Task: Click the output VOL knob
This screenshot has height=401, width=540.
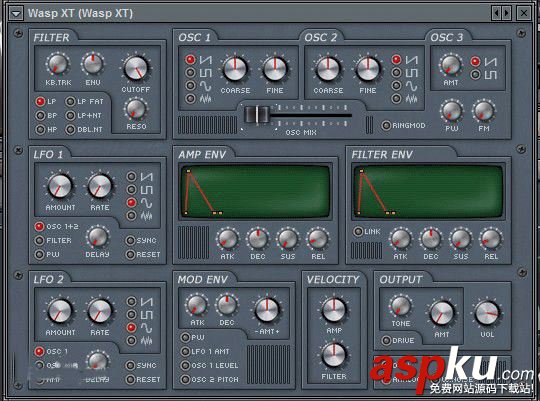Action: coord(487,313)
